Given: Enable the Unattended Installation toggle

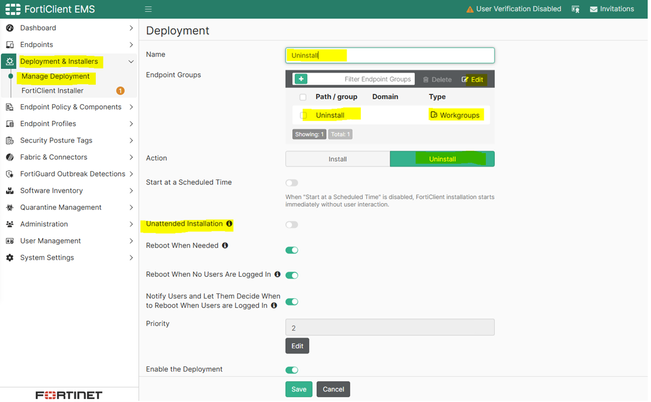Looking at the screenshot, I should point(291,225).
